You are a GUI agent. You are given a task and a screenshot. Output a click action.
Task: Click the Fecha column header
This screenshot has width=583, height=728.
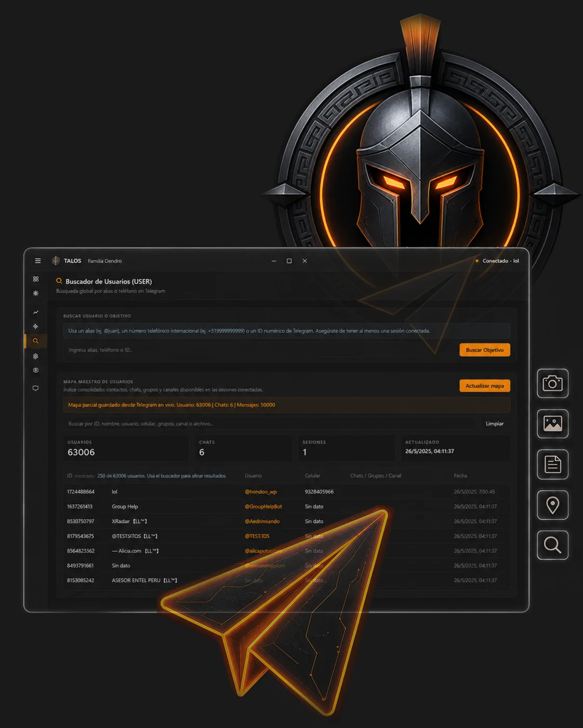(x=460, y=476)
